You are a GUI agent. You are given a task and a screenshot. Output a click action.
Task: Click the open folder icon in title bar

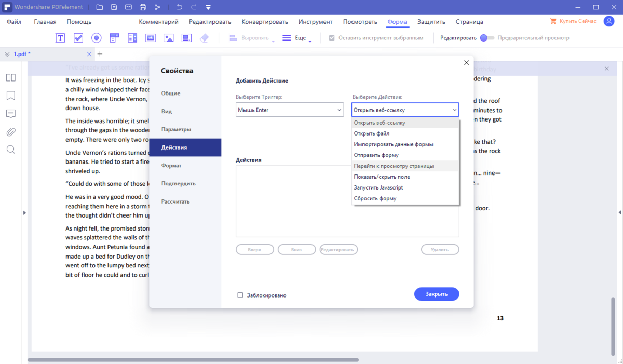[100, 7]
